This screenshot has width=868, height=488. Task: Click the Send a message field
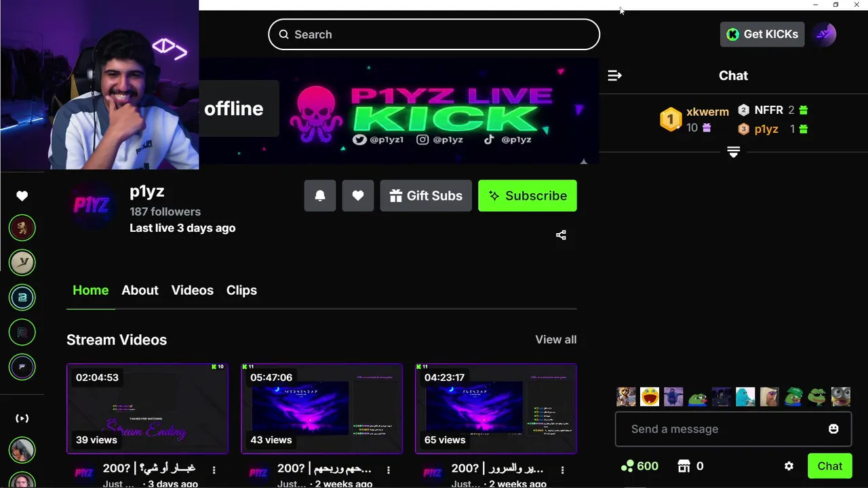pyautogui.click(x=733, y=429)
